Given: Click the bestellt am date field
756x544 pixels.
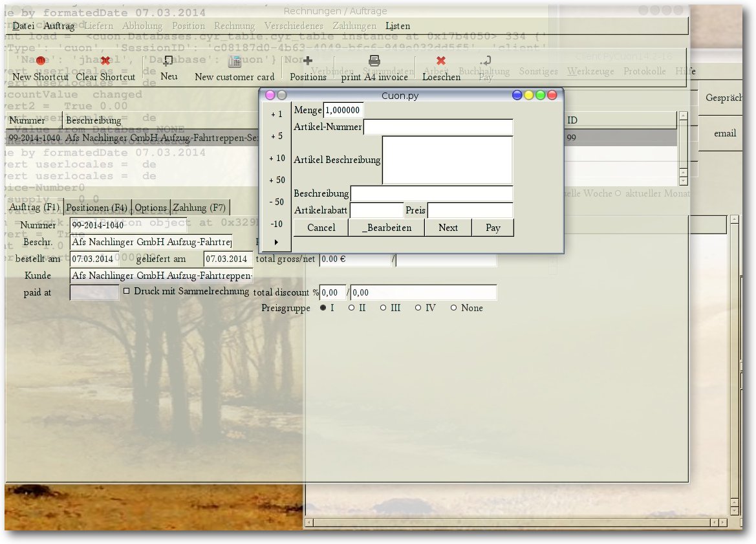Looking at the screenshot, I should 94,259.
